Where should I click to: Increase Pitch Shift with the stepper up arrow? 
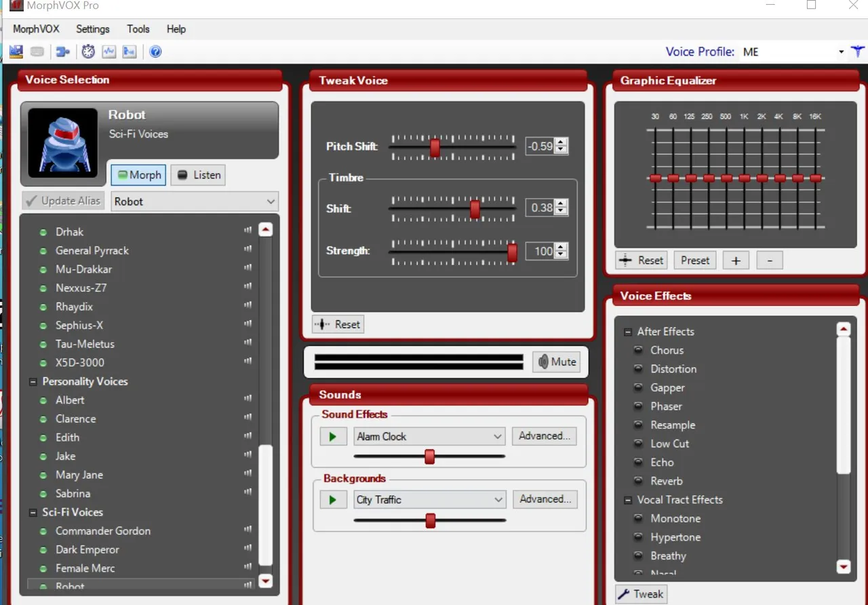[x=561, y=142]
